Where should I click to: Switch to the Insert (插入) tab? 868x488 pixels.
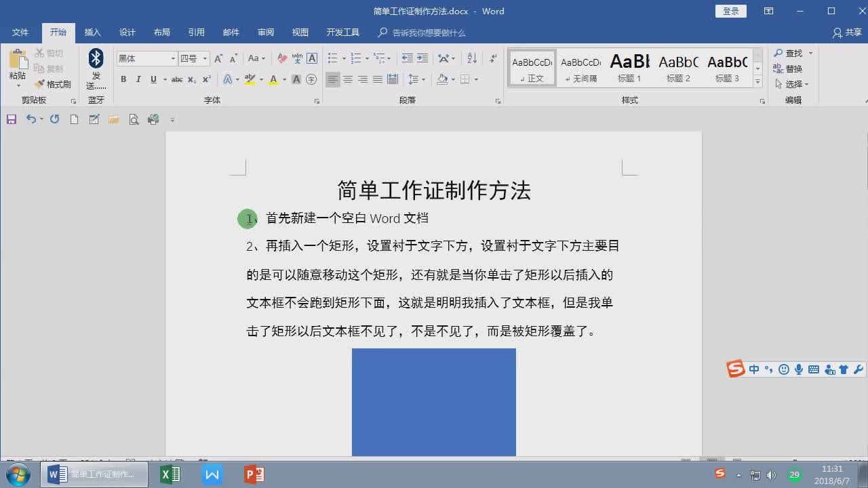(92, 32)
